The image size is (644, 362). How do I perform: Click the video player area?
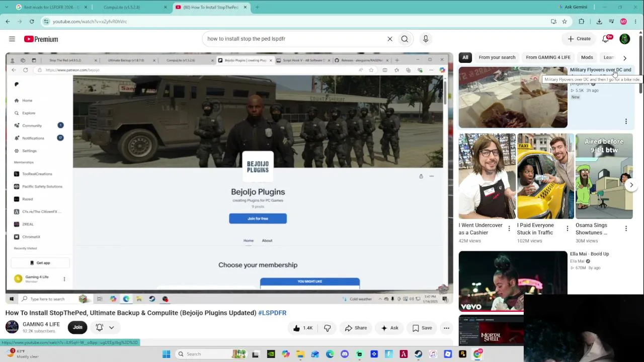click(229, 178)
